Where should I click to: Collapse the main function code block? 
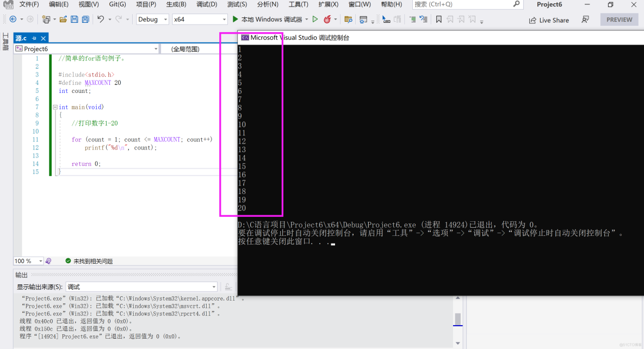[55, 107]
